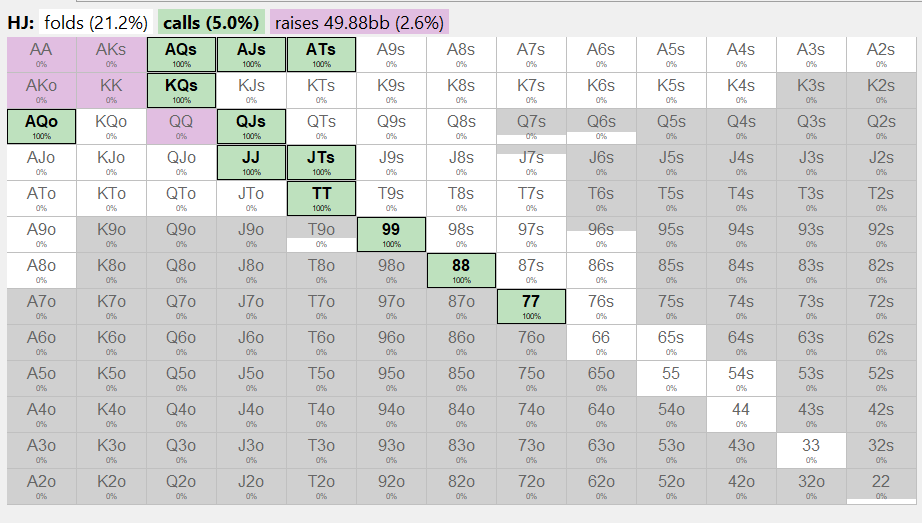Click the JJ hand cell
This screenshot has height=523, width=922.
click(x=251, y=162)
